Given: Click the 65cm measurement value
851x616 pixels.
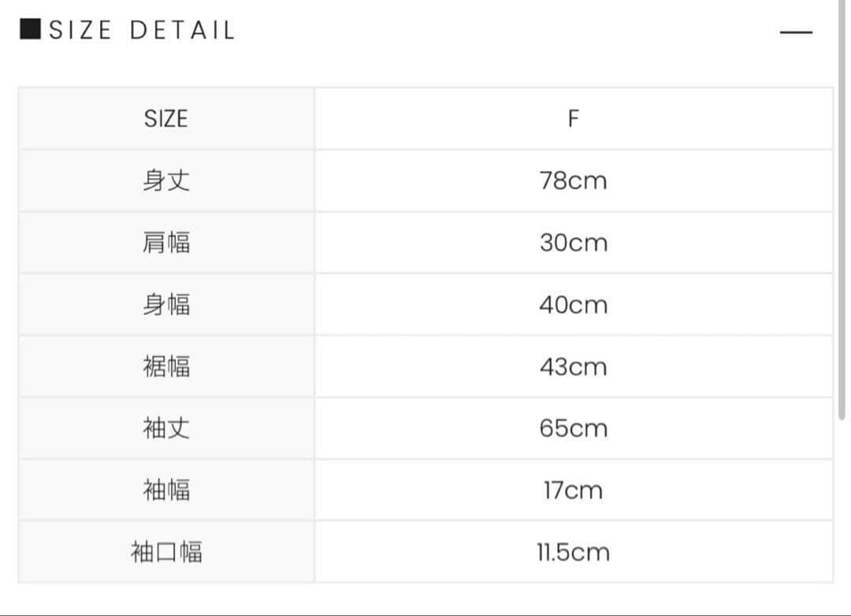Looking at the screenshot, I should pyautogui.click(x=573, y=428).
